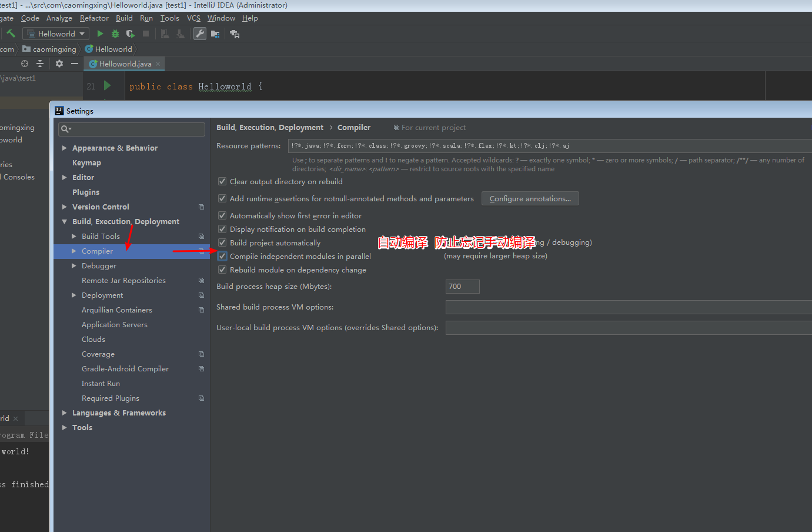This screenshot has height=532, width=812.
Task: Open the Refactor menu
Action: point(94,18)
